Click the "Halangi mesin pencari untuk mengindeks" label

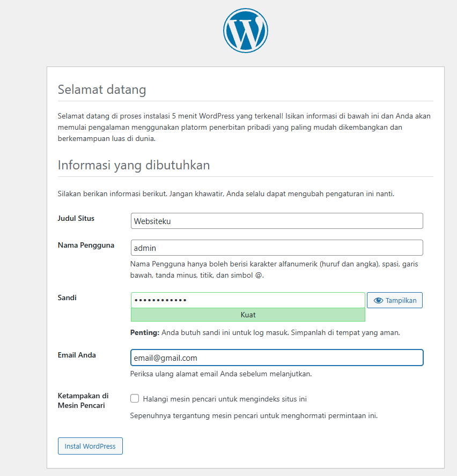pos(225,399)
